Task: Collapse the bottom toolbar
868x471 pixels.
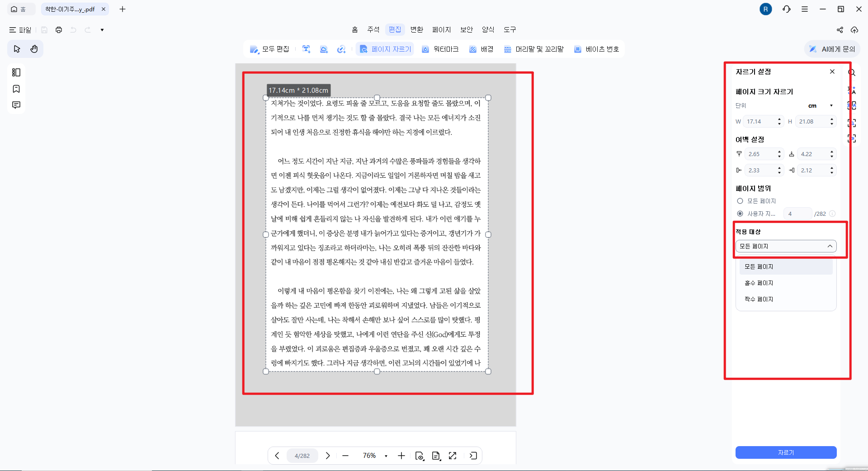Action: tap(473, 456)
